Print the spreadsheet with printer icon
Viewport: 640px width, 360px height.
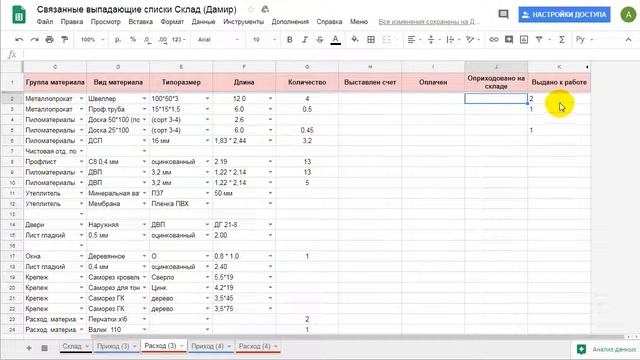click(x=49, y=40)
